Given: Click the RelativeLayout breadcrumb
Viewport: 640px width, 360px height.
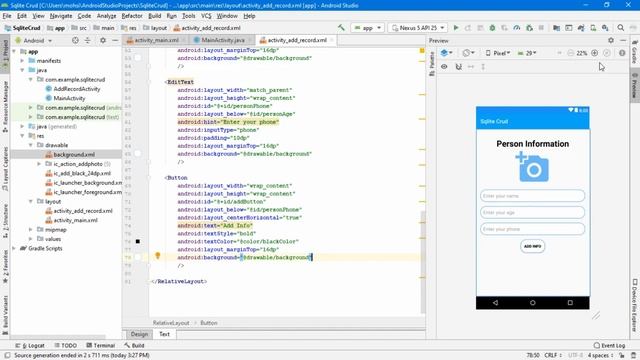Looking at the screenshot, I should click(x=171, y=323).
